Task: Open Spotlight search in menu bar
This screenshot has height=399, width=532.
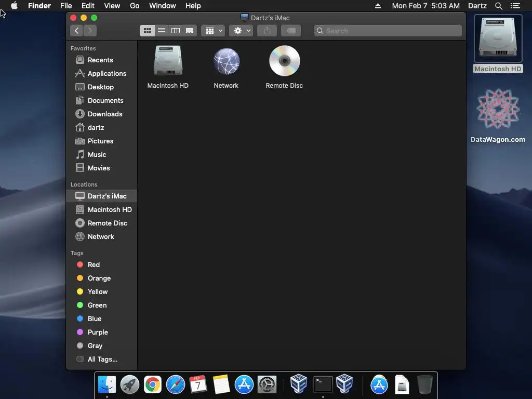Action: pyautogui.click(x=498, y=6)
